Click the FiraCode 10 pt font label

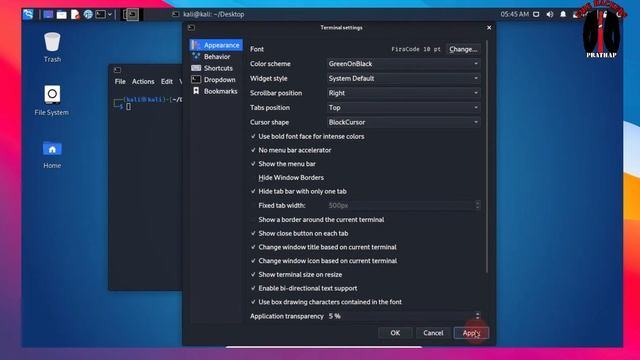[416, 49]
